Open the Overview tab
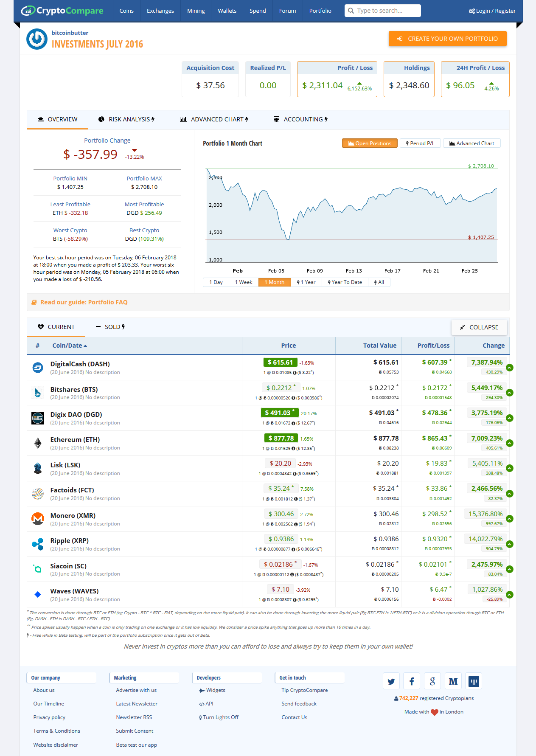536x756 pixels. (x=57, y=119)
